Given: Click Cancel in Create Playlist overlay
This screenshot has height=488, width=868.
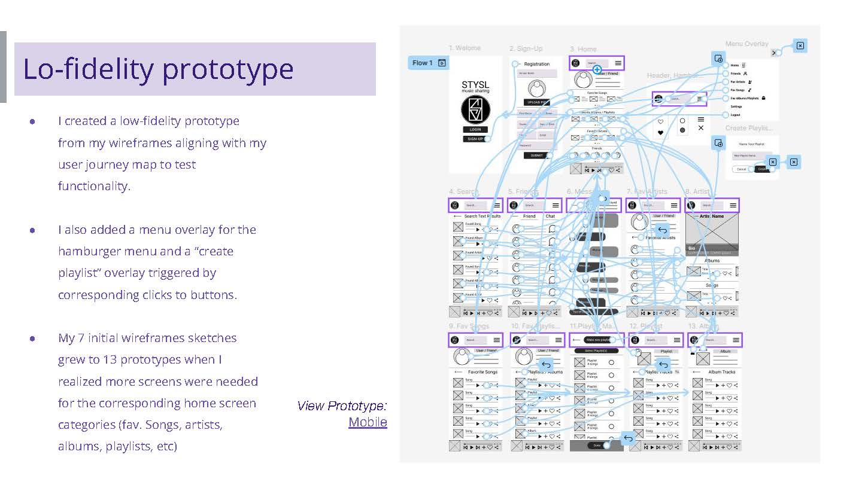Looking at the screenshot, I should click(x=742, y=169).
